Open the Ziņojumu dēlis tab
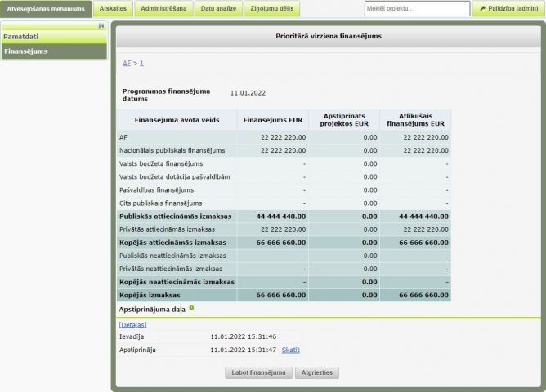 coord(271,9)
